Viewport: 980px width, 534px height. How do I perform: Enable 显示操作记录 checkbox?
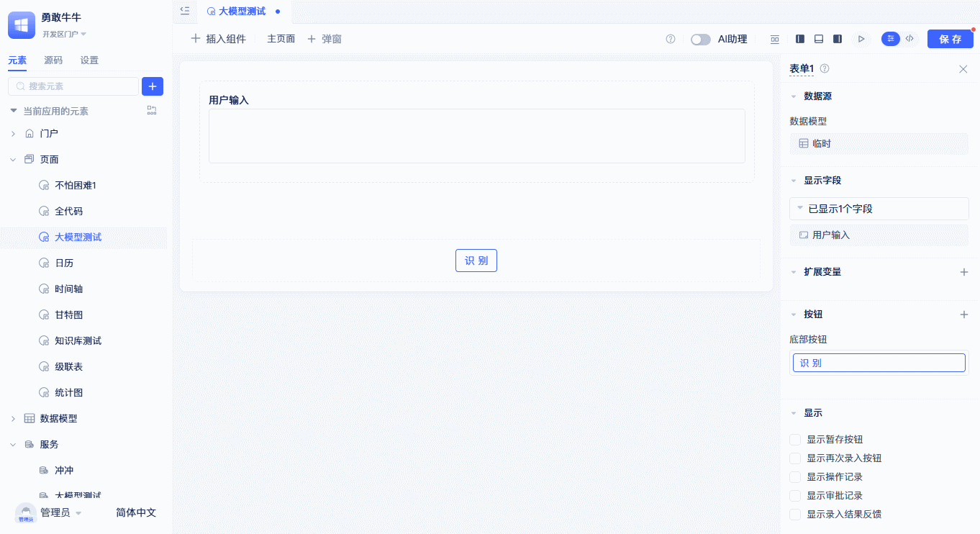pyautogui.click(x=795, y=477)
